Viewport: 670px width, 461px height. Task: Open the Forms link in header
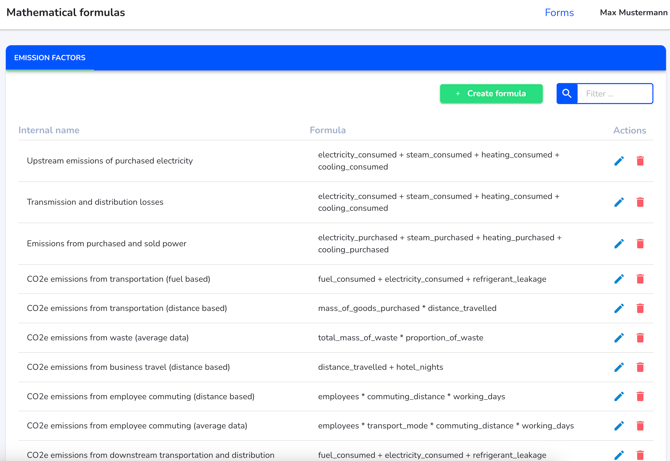559,13
